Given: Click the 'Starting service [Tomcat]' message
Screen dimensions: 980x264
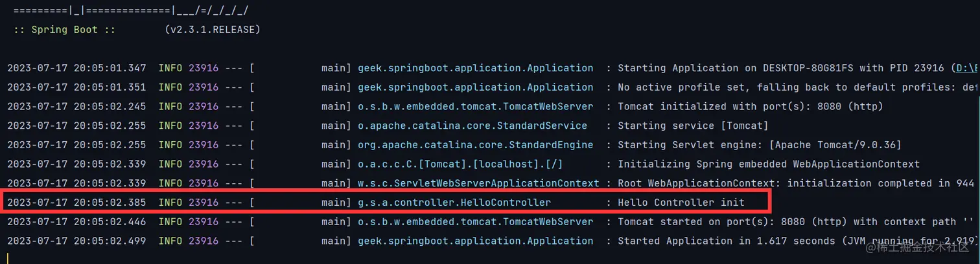Looking at the screenshot, I should click(693, 126).
